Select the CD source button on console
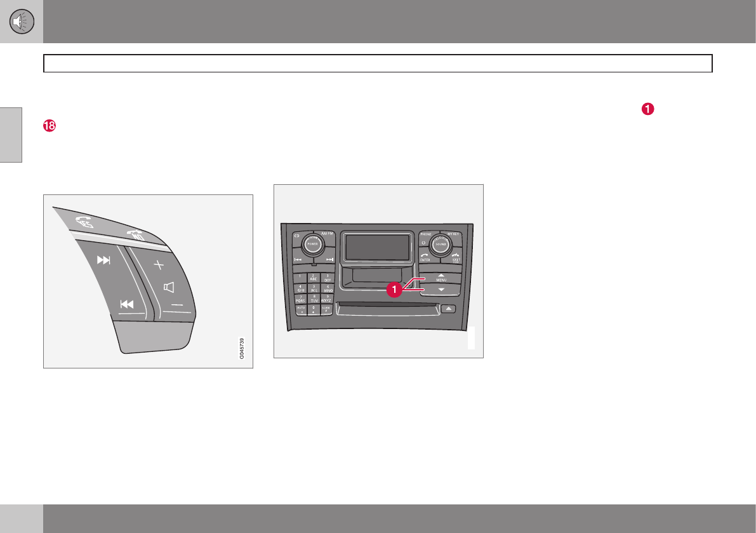The width and height of the screenshot is (756, 533). (x=297, y=236)
